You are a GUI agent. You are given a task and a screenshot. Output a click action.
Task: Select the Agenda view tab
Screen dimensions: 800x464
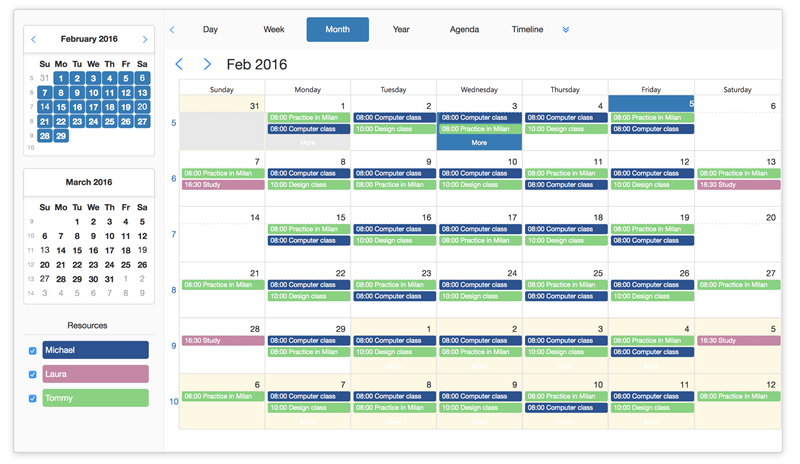coord(464,30)
